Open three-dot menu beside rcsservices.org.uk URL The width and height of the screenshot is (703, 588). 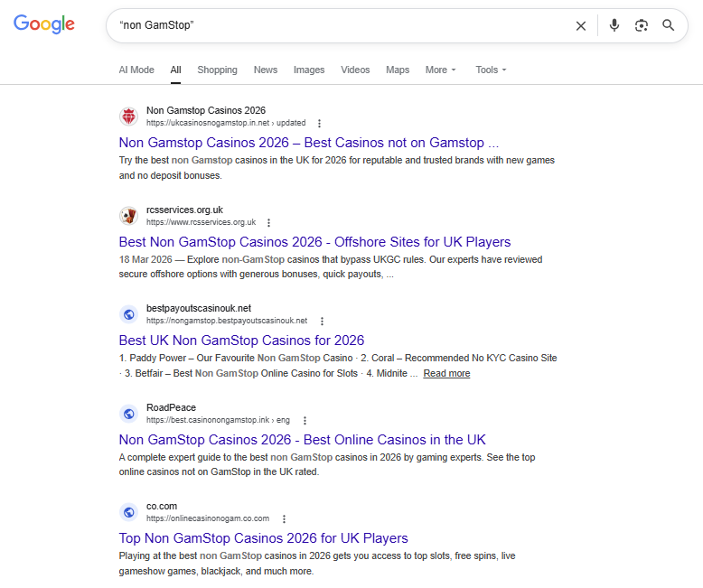[268, 222]
